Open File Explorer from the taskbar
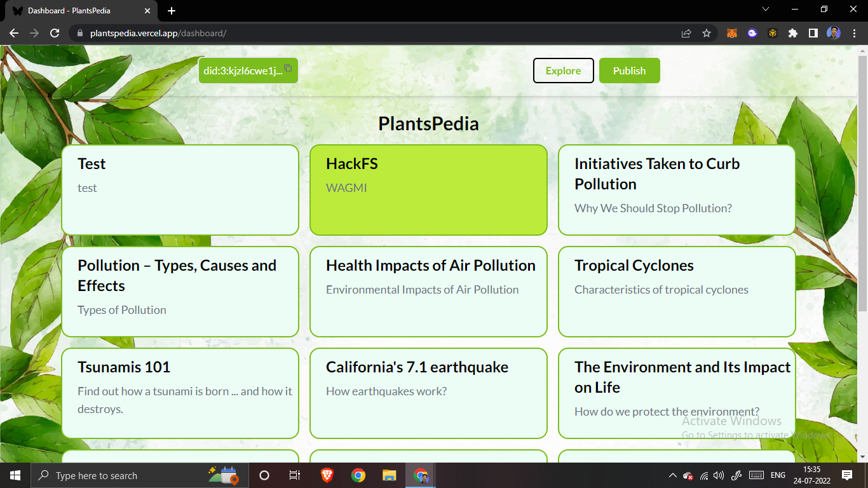The image size is (868, 488). pos(389,475)
